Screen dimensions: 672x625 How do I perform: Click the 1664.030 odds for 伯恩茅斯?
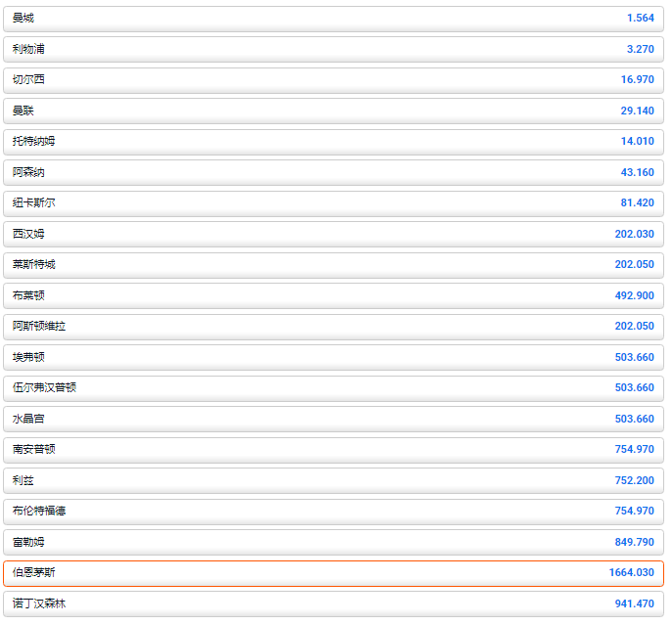(631, 573)
